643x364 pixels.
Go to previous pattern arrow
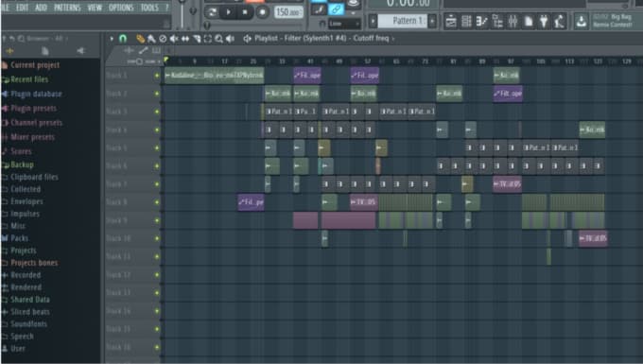[x=373, y=21]
